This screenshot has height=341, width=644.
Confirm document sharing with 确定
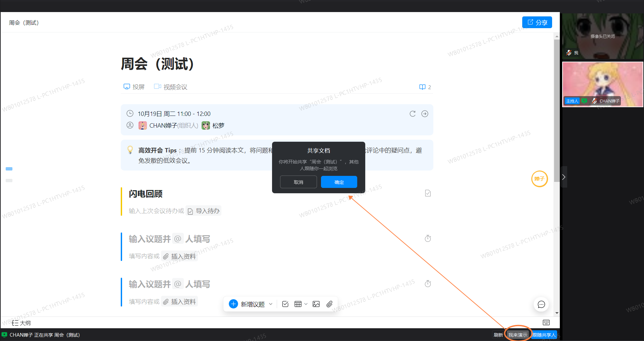tap(339, 182)
